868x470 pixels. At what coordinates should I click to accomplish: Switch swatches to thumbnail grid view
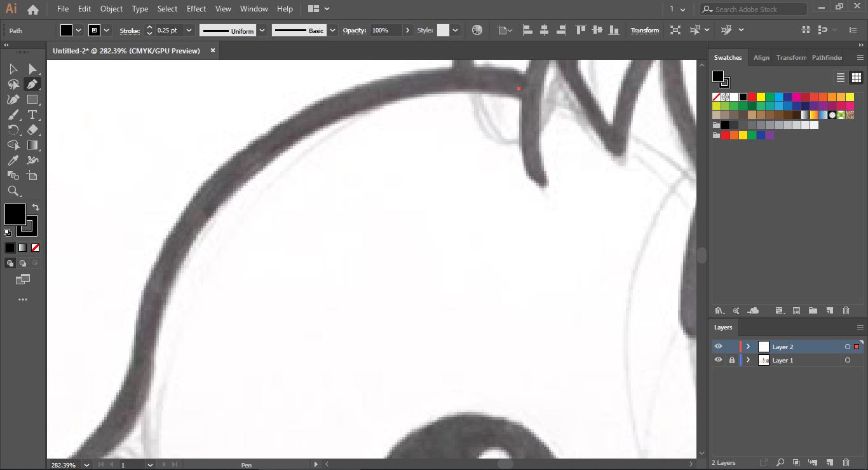tap(856, 78)
